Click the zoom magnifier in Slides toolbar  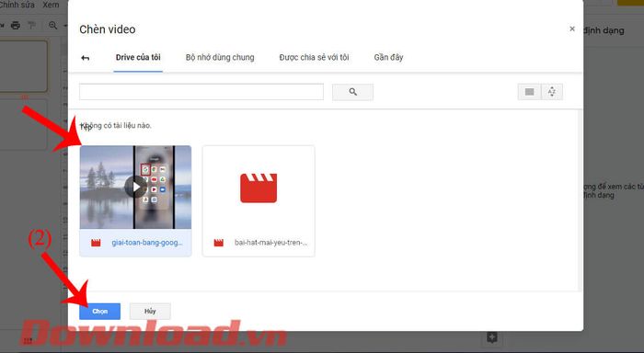(x=52, y=26)
